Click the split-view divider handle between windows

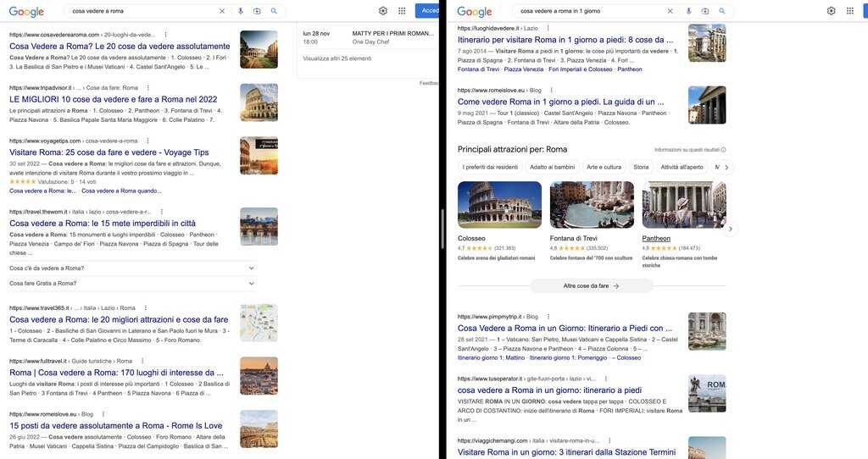(x=442, y=229)
